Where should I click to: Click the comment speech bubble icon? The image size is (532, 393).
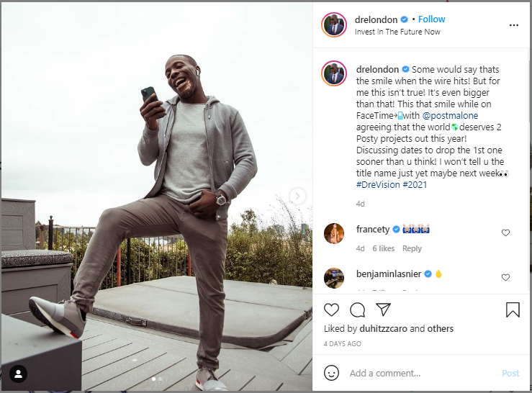[357, 310]
